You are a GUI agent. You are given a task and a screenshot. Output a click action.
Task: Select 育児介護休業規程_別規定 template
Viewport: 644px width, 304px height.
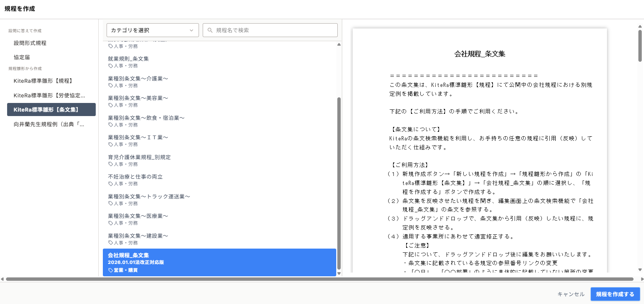pyautogui.click(x=220, y=160)
